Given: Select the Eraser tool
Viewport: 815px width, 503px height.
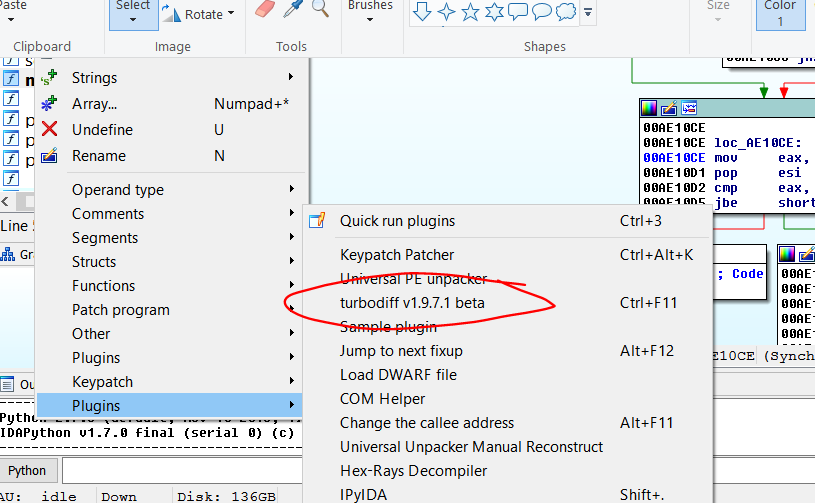Looking at the screenshot, I should pyautogui.click(x=265, y=11).
